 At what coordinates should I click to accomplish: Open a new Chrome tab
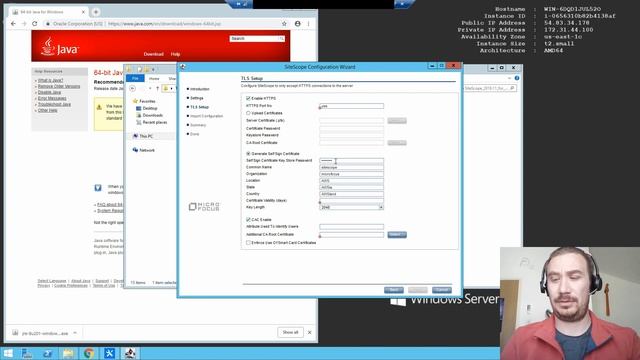(96, 12)
